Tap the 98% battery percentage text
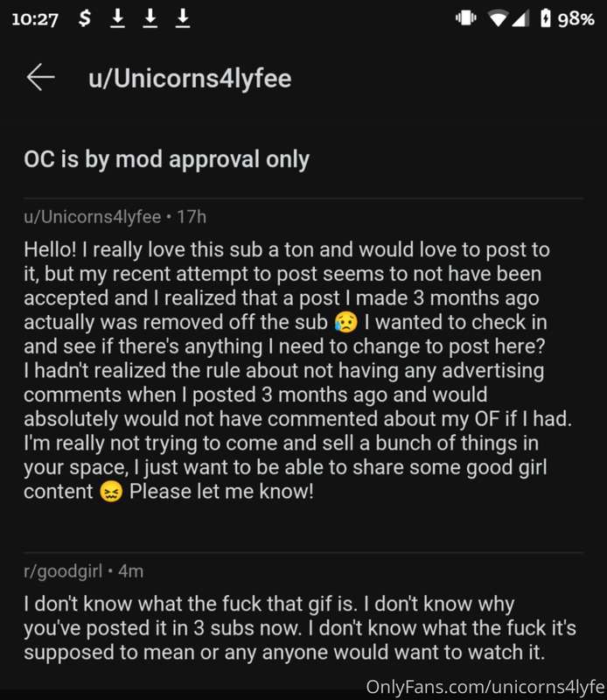Image resolution: width=607 pixels, height=700 pixels. [x=576, y=19]
